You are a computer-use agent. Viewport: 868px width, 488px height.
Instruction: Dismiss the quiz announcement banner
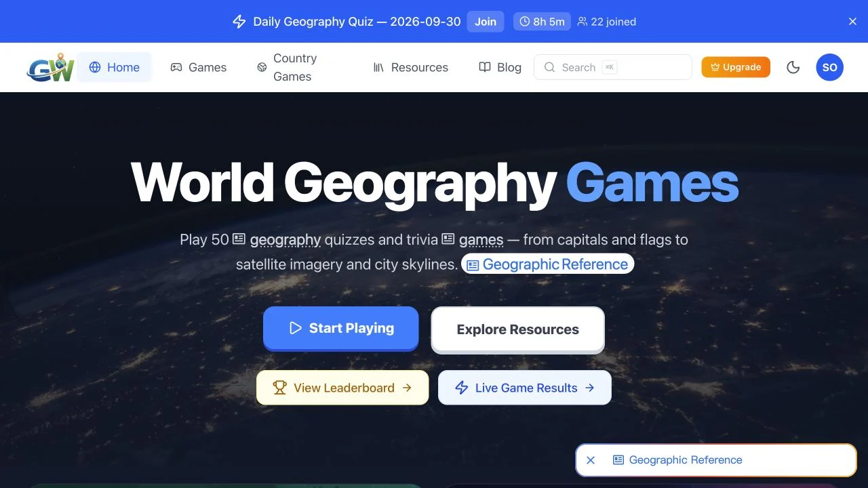852,22
